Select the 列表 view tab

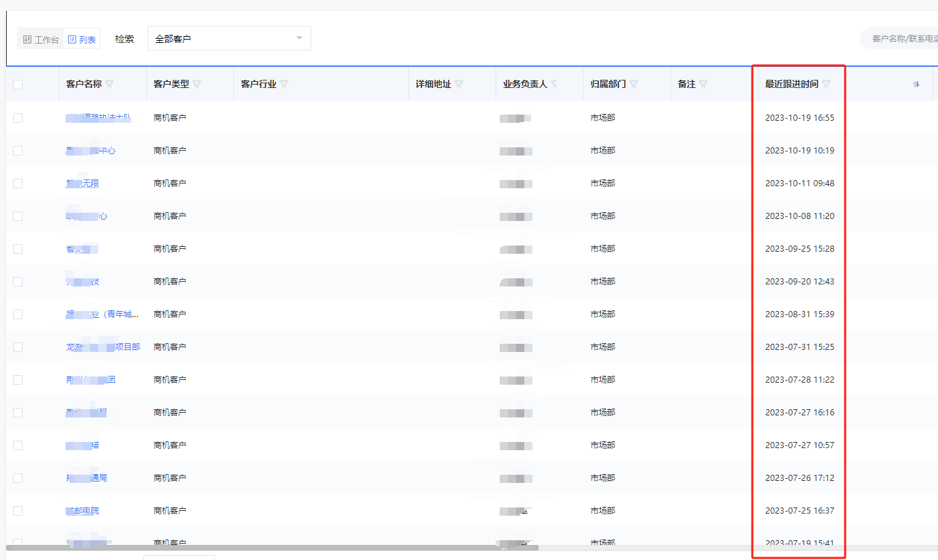(x=82, y=40)
